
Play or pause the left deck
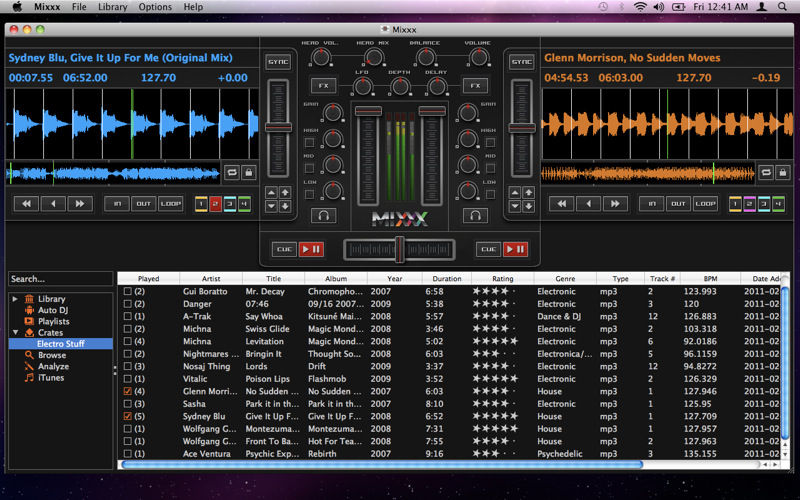(311, 249)
